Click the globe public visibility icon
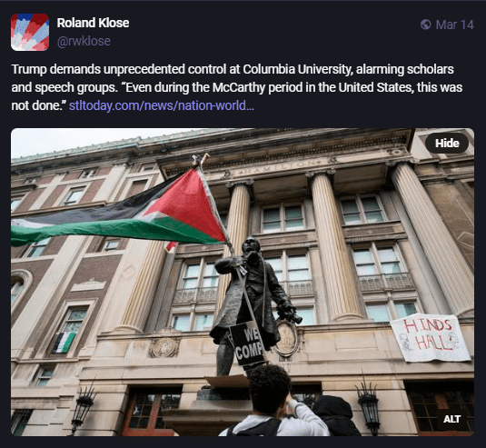 425,25
